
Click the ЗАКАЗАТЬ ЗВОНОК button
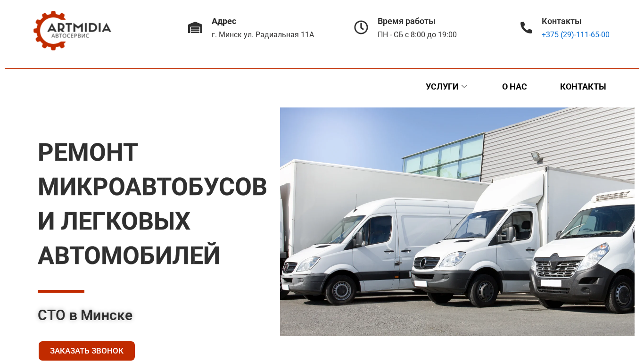pyautogui.click(x=87, y=351)
